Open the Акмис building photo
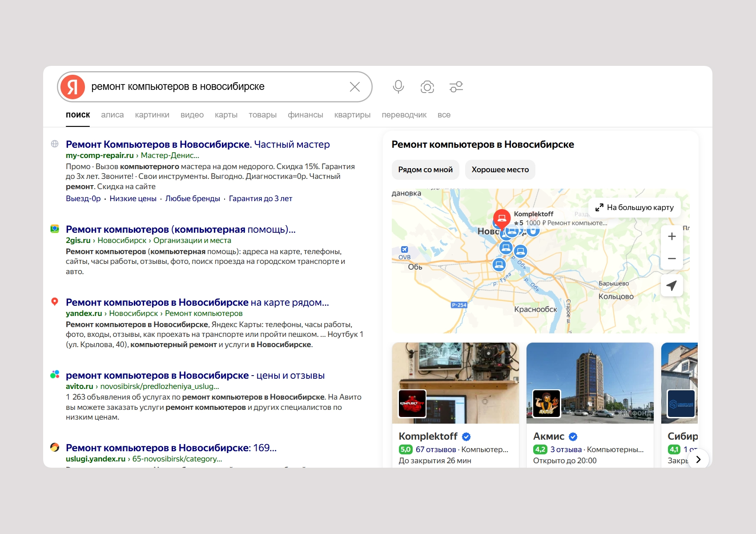756x534 pixels. (590, 383)
